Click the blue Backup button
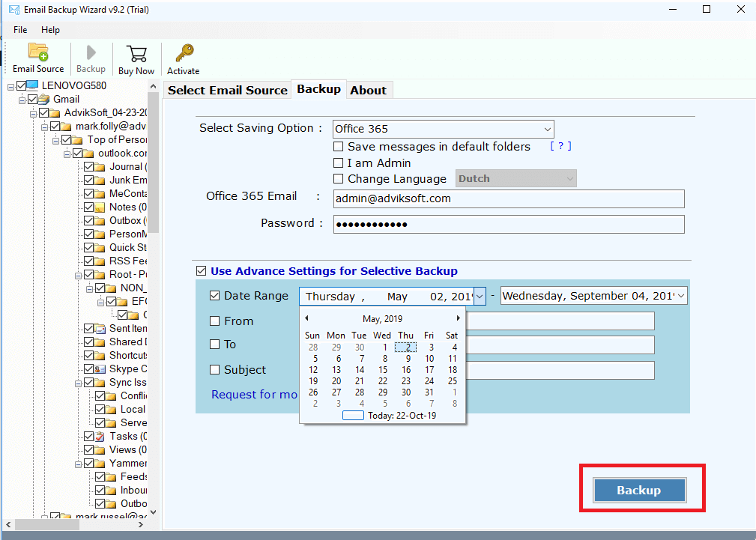 (639, 490)
